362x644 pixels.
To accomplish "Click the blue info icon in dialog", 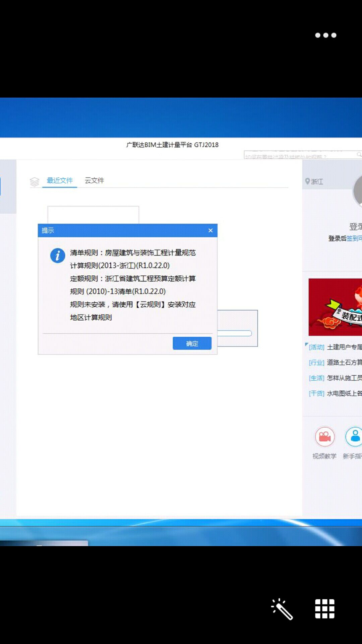I will click(58, 256).
